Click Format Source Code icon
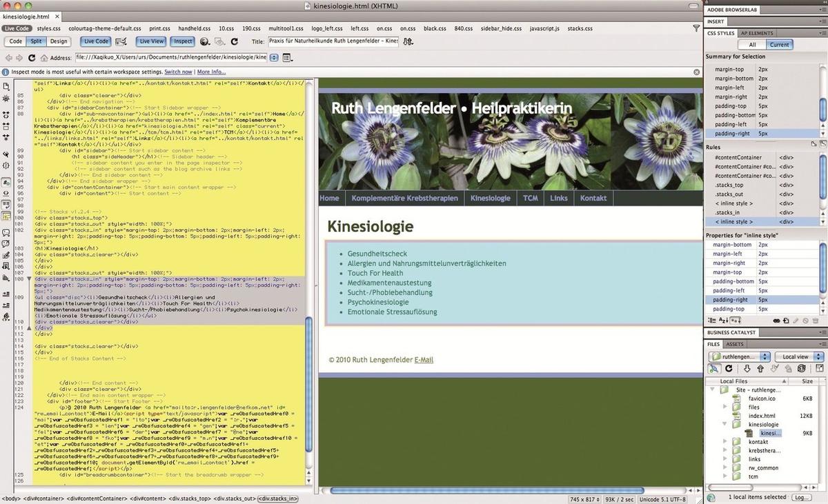The height and width of the screenshot is (504, 828). point(6,316)
